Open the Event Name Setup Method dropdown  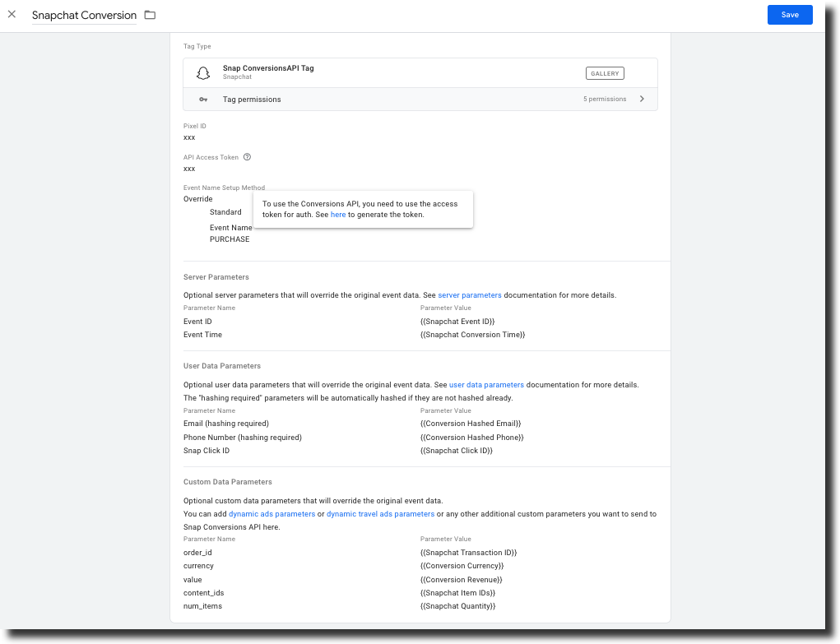(x=197, y=198)
